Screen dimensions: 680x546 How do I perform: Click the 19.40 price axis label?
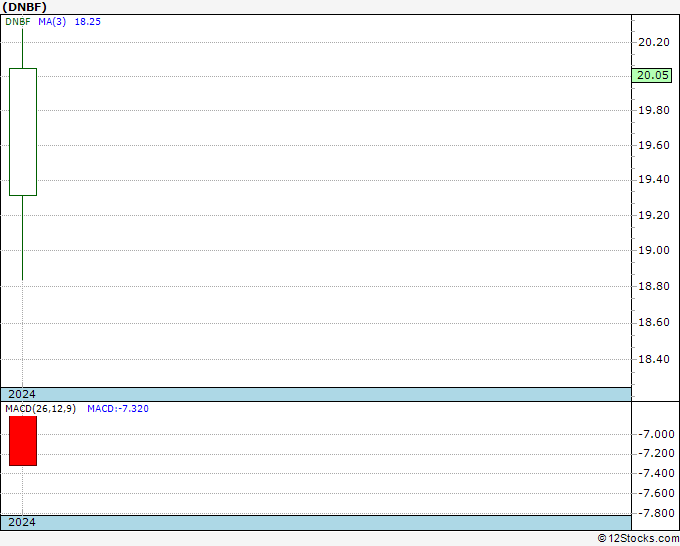(654, 179)
